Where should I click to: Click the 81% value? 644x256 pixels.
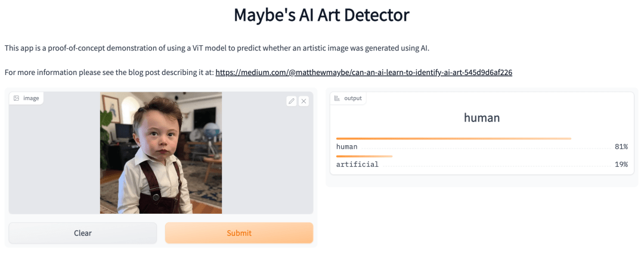coord(621,146)
